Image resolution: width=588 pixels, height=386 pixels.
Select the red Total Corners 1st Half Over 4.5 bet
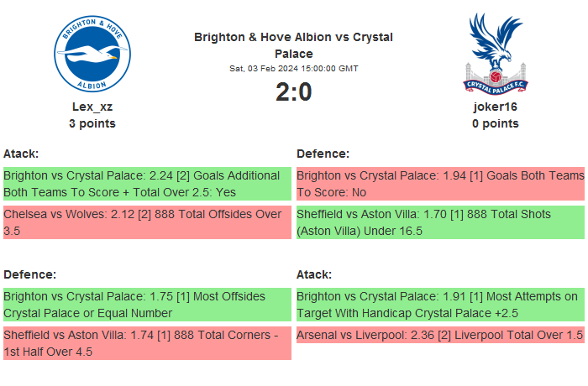tap(147, 343)
